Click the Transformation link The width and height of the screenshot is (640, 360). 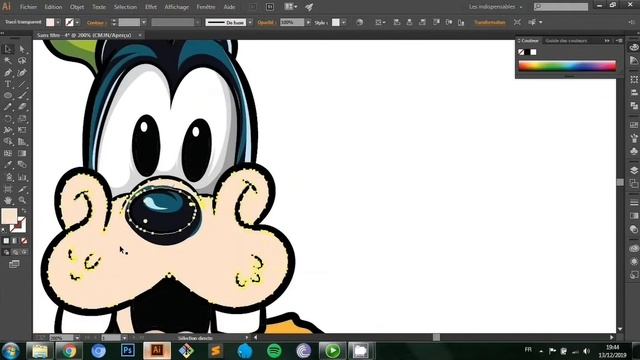489,22
